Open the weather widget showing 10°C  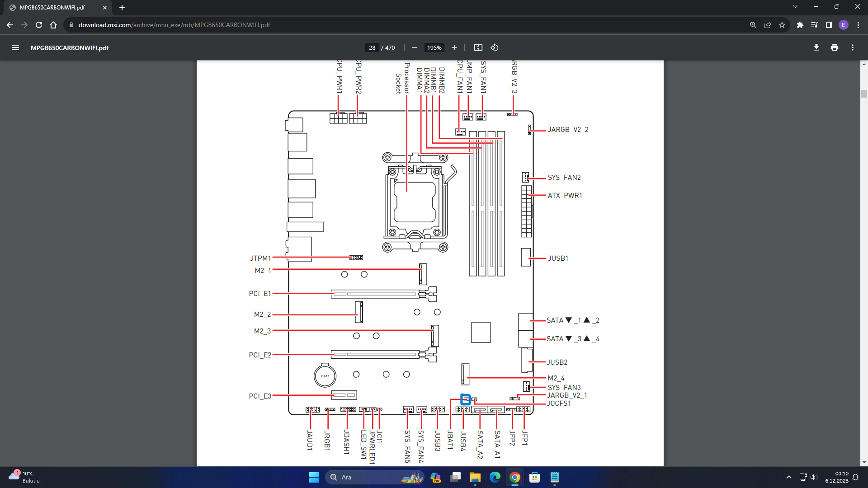(x=25, y=477)
